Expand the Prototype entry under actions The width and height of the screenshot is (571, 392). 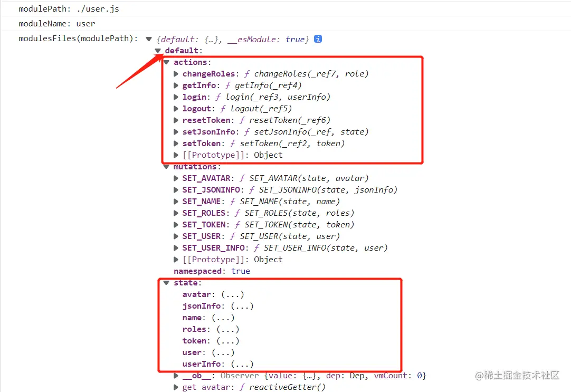tap(176, 155)
